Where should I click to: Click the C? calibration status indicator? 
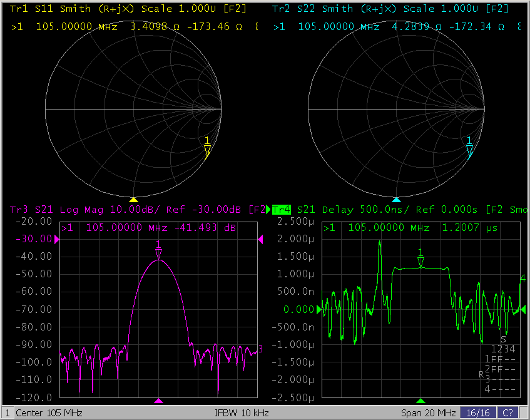click(x=506, y=414)
